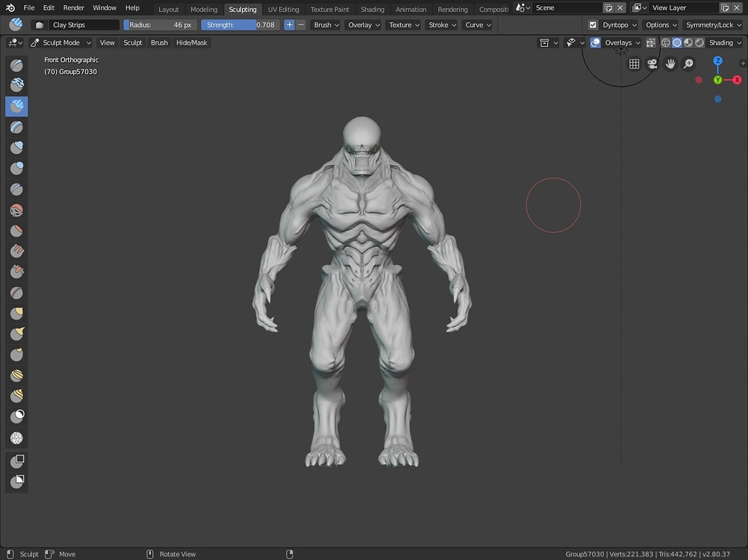Open the Stroke dropdown

click(441, 25)
